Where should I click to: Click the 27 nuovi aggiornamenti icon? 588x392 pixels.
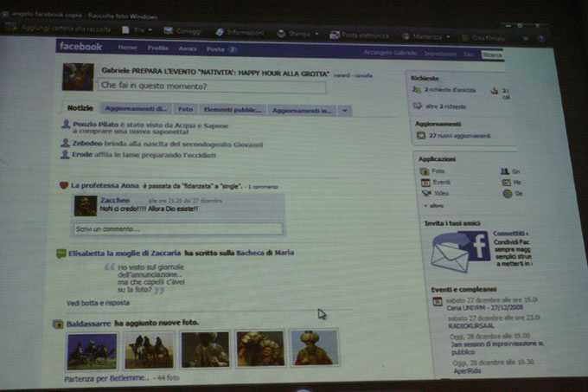click(420, 136)
